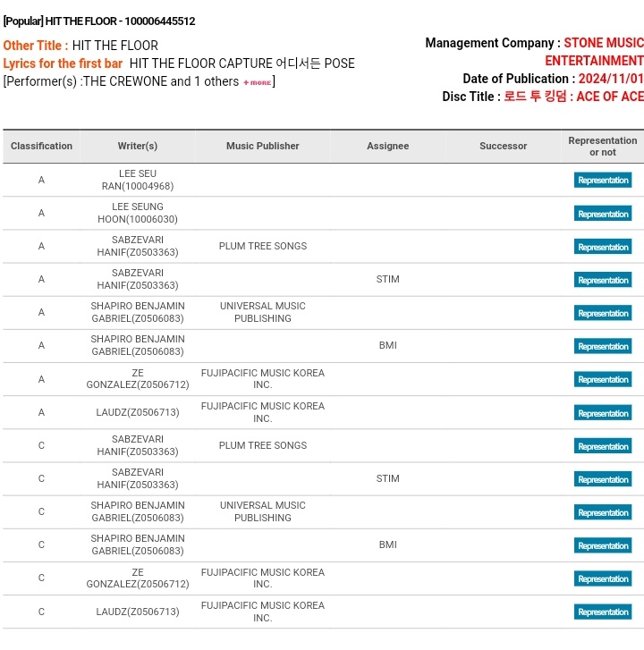
Task: Click Representation for C-row UNIVERSAL MUSIC PUBLISHING
Action: click(603, 512)
